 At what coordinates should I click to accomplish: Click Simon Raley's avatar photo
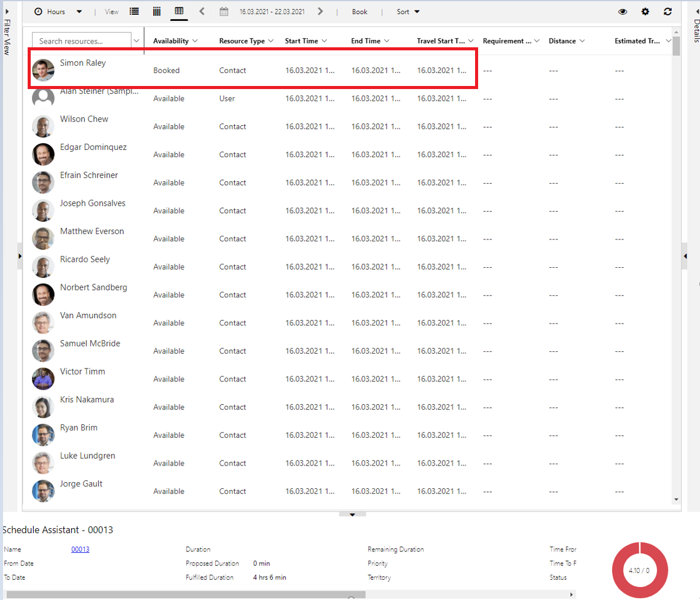tap(43, 70)
